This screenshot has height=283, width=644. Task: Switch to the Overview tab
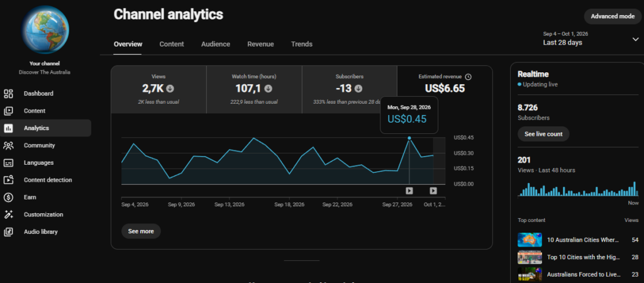128,44
